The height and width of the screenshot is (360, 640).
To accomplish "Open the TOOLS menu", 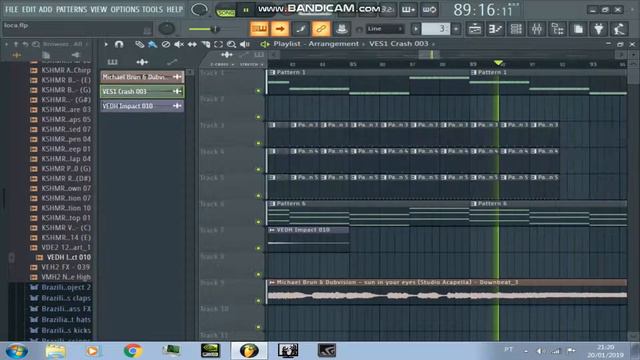I will [x=152, y=9].
